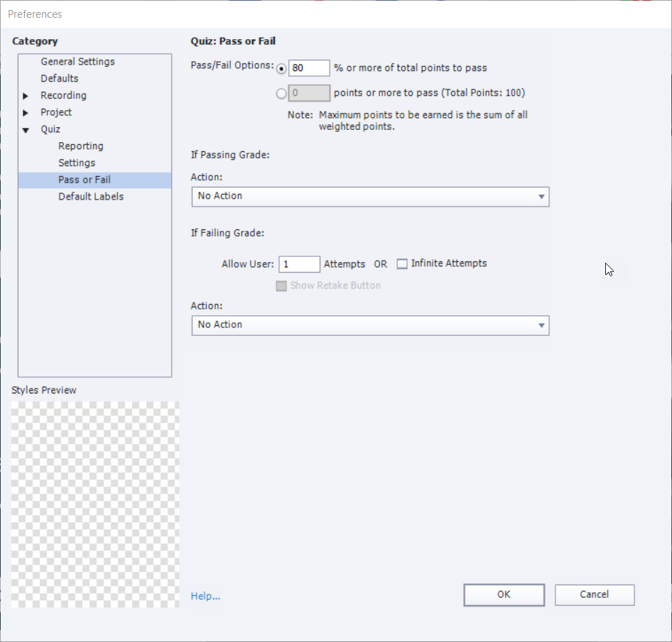Screen dimensions: 672x642
Task: Open the Defaults category
Action: [60, 78]
